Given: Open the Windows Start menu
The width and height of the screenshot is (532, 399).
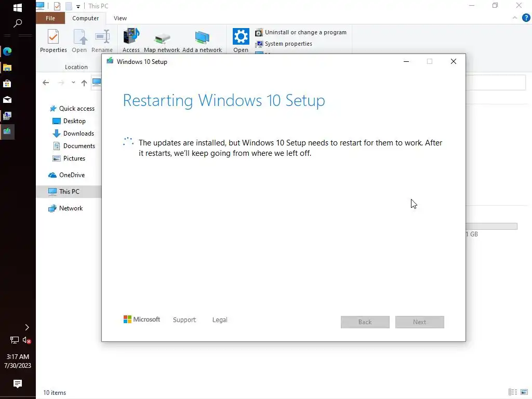Looking at the screenshot, I should [x=17, y=7].
